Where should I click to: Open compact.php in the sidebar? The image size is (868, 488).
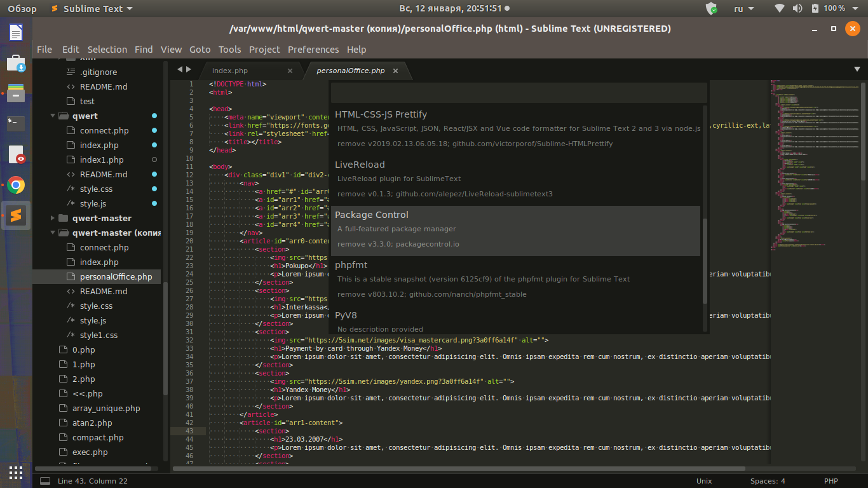coord(98,438)
